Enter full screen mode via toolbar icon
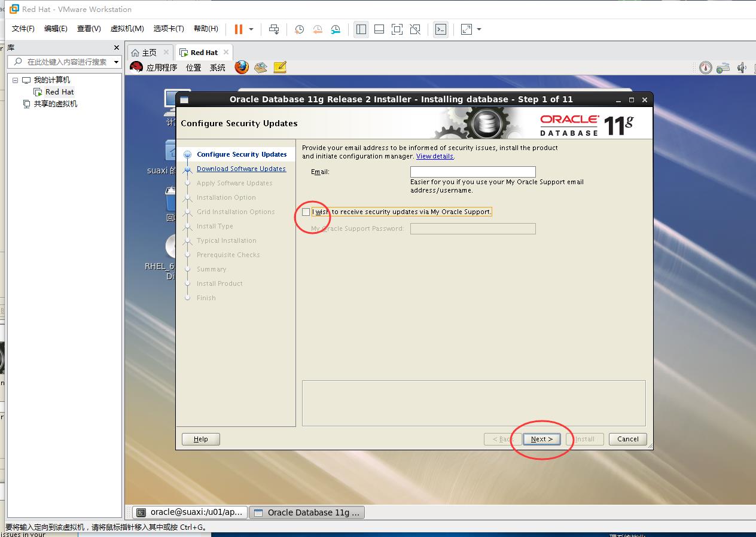 (397, 29)
